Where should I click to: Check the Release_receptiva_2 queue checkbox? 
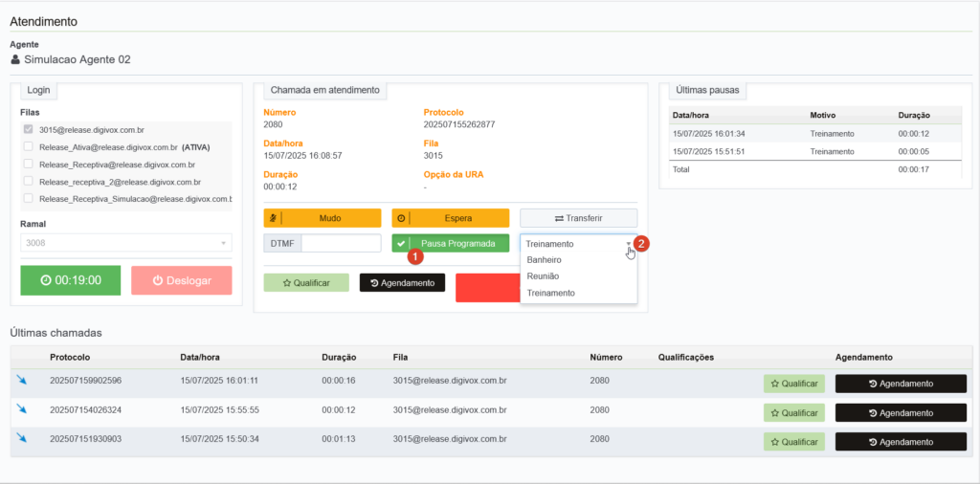click(28, 181)
